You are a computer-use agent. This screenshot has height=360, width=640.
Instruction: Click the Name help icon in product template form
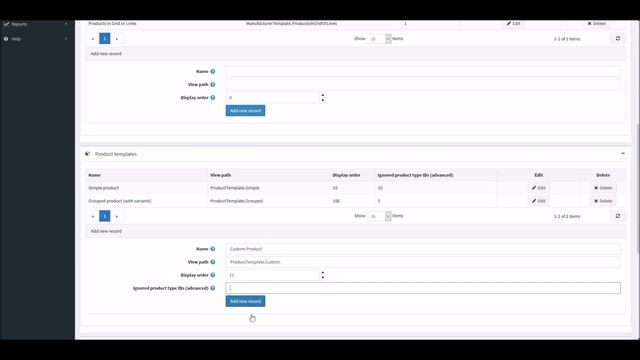point(213,249)
